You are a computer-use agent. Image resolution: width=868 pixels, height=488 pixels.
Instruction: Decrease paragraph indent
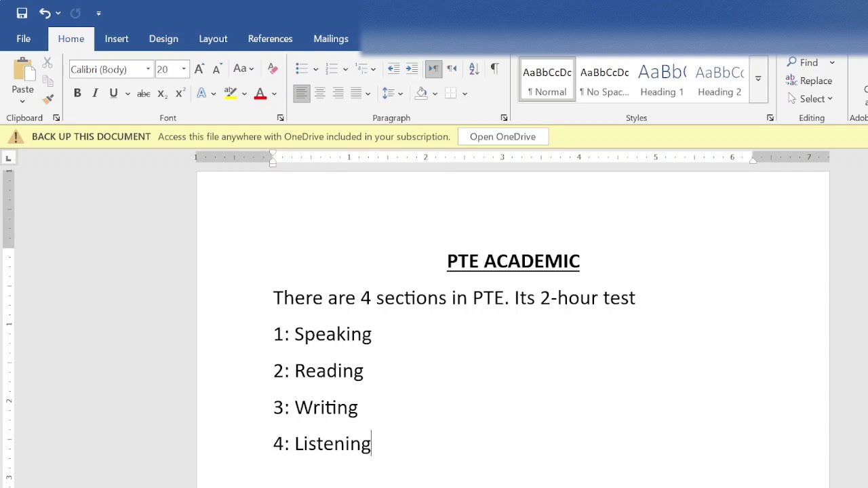coord(393,69)
